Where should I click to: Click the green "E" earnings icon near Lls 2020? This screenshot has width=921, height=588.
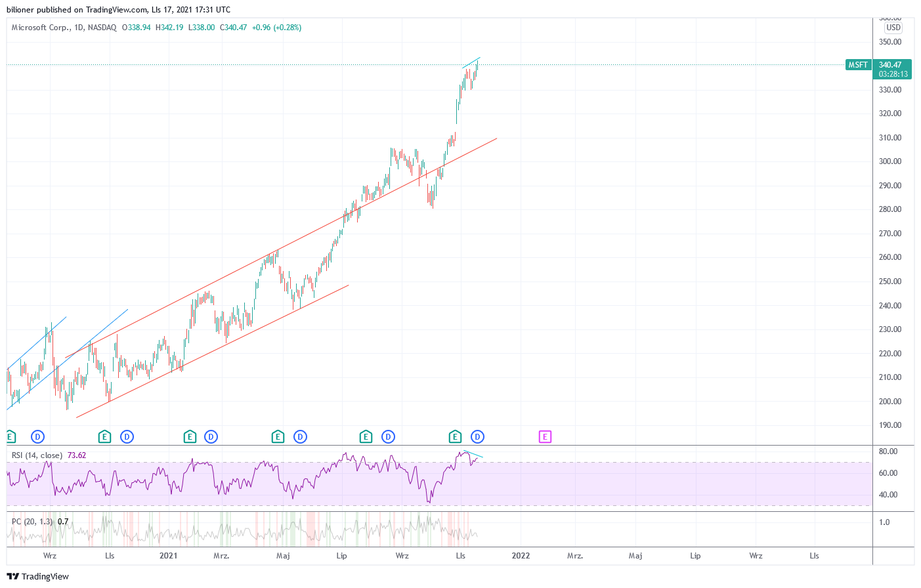(103, 436)
